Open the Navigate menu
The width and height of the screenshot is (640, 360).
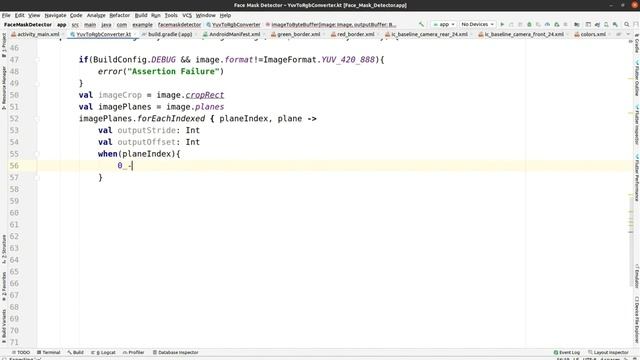point(55,15)
